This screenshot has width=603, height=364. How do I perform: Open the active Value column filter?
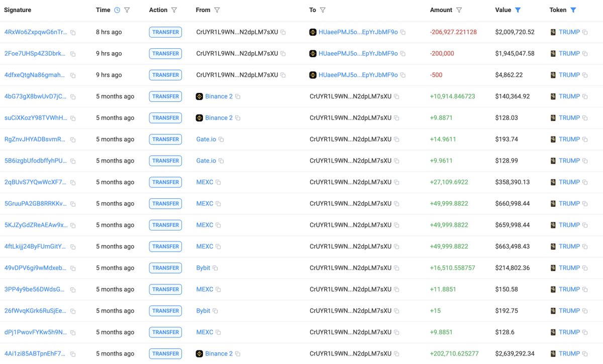coord(518,10)
